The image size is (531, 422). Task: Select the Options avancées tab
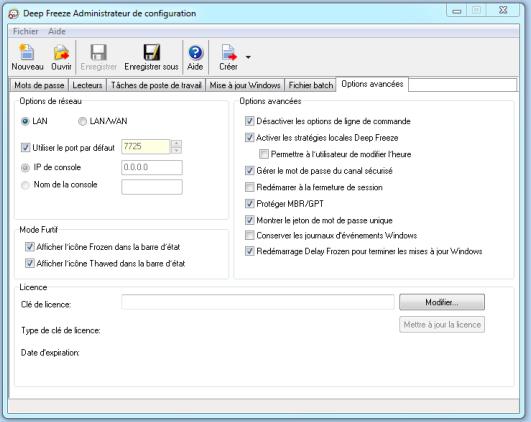tap(372, 84)
